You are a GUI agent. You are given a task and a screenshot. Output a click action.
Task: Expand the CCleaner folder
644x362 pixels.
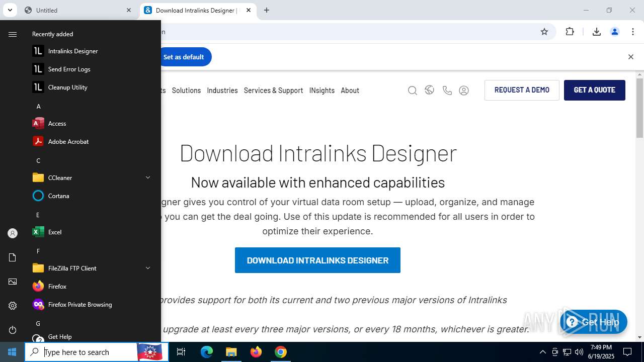pos(91,178)
